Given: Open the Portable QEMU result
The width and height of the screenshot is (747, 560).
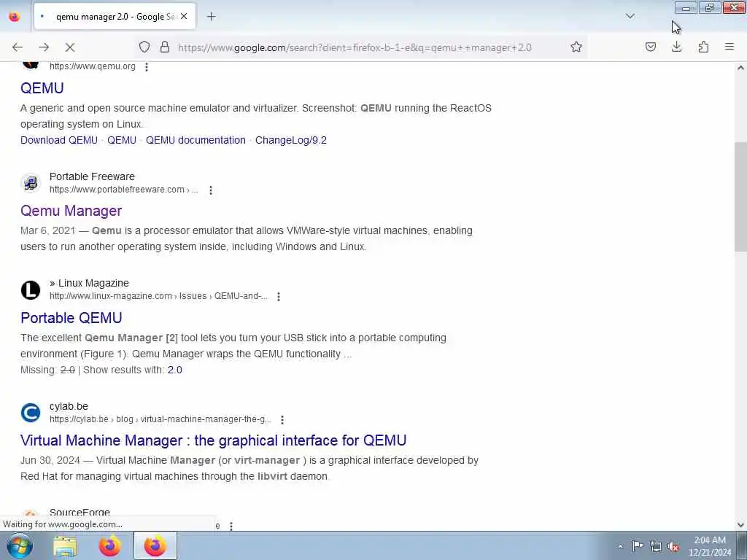Looking at the screenshot, I should point(71,318).
